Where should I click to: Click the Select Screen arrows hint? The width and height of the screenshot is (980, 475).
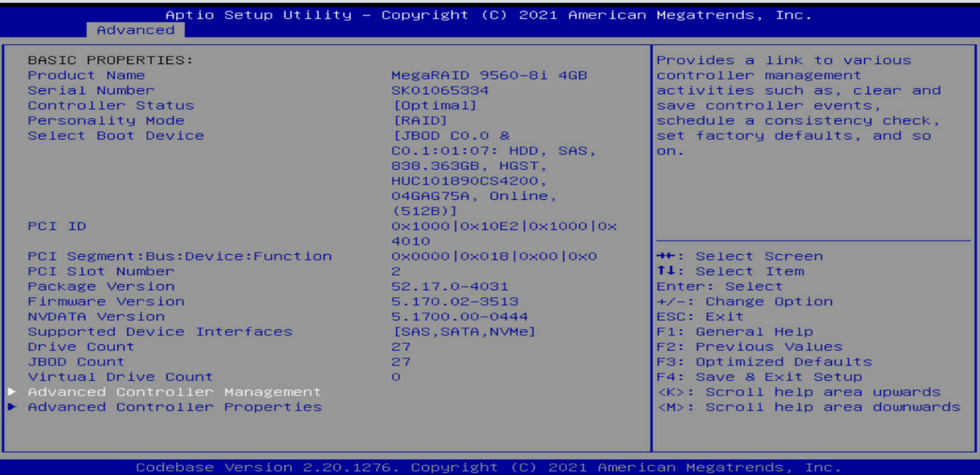pyautogui.click(x=740, y=256)
